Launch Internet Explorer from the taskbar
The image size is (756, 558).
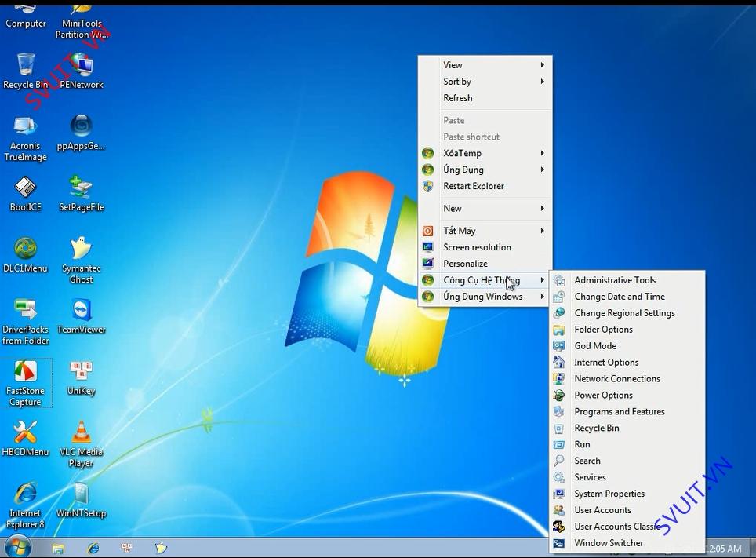click(x=93, y=548)
